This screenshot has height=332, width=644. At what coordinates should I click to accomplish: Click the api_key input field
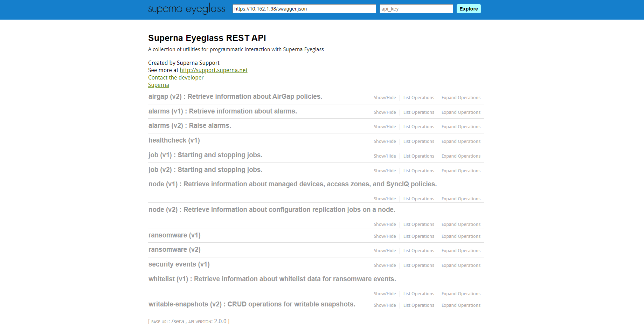(416, 9)
